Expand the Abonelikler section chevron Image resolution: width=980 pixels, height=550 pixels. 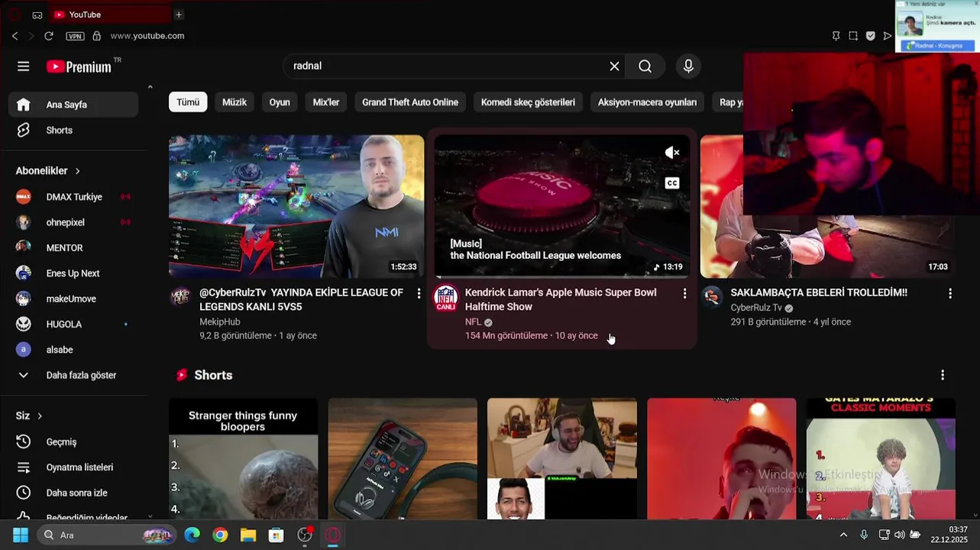pyautogui.click(x=77, y=171)
